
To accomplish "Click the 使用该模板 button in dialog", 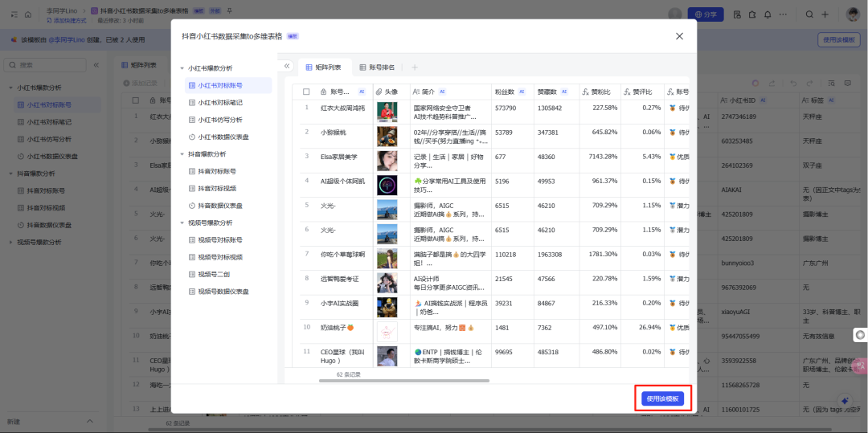I will click(x=662, y=398).
